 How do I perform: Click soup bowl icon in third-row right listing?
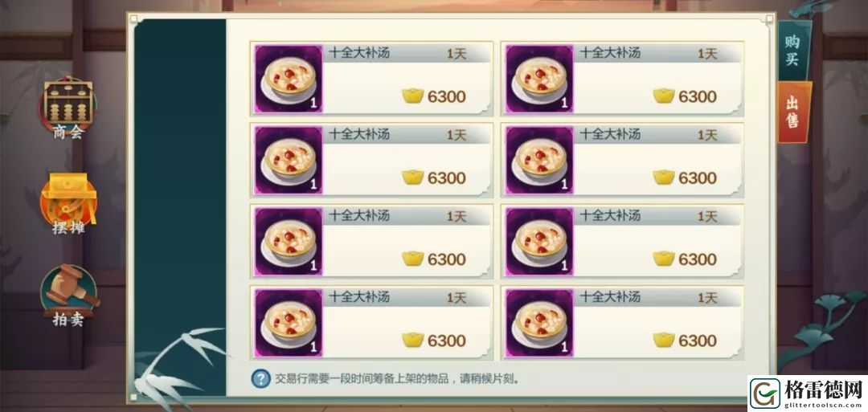tap(539, 242)
